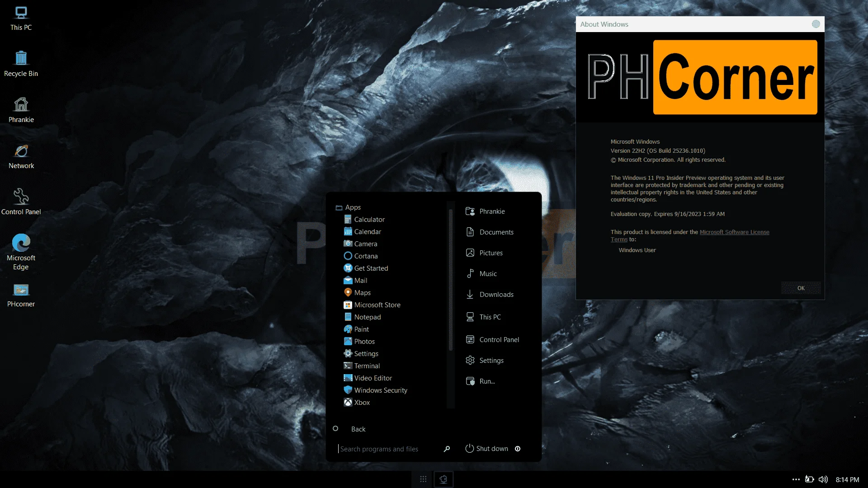Expand shut down options arrow

518,449
